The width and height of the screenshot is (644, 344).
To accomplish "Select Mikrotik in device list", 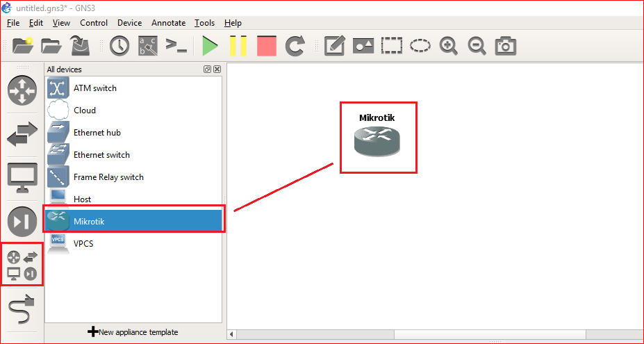I will (133, 221).
